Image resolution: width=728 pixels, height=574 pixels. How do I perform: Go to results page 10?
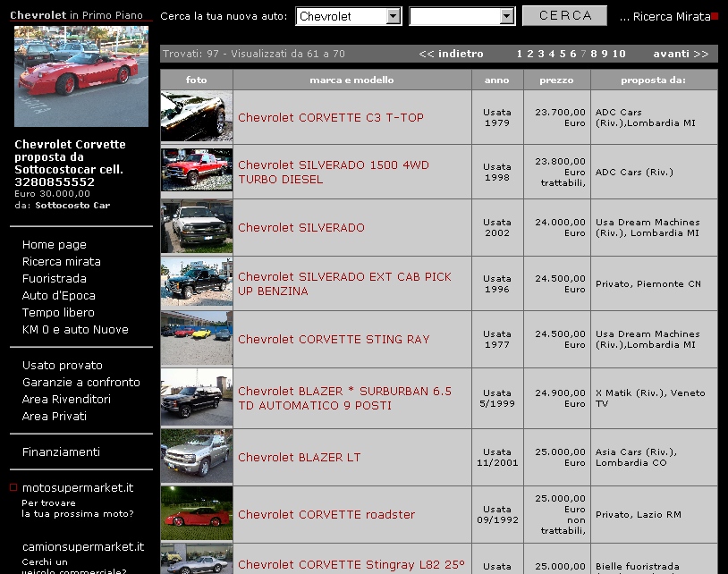pyautogui.click(x=619, y=54)
